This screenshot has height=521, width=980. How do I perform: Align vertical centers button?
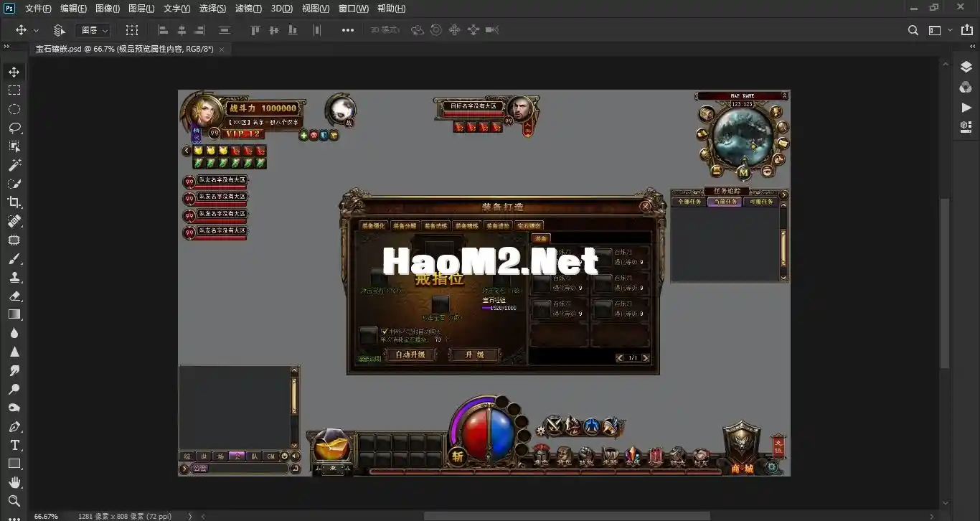(273, 30)
